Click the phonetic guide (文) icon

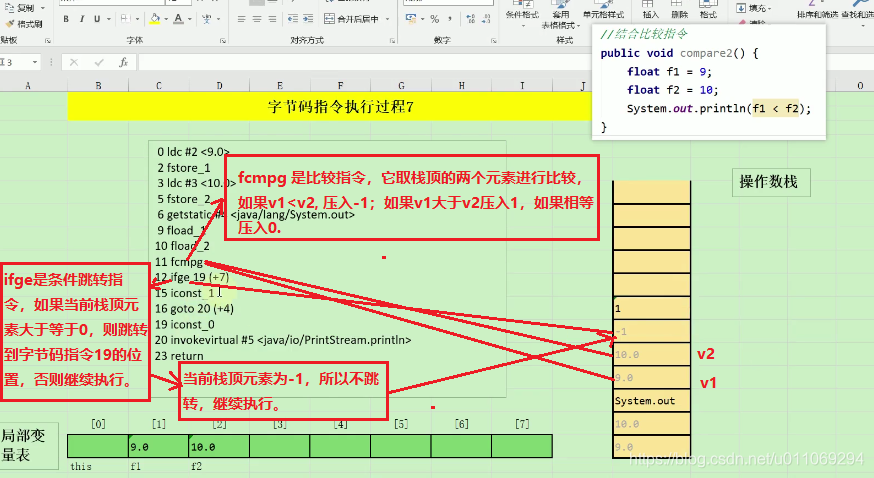tap(207, 19)
